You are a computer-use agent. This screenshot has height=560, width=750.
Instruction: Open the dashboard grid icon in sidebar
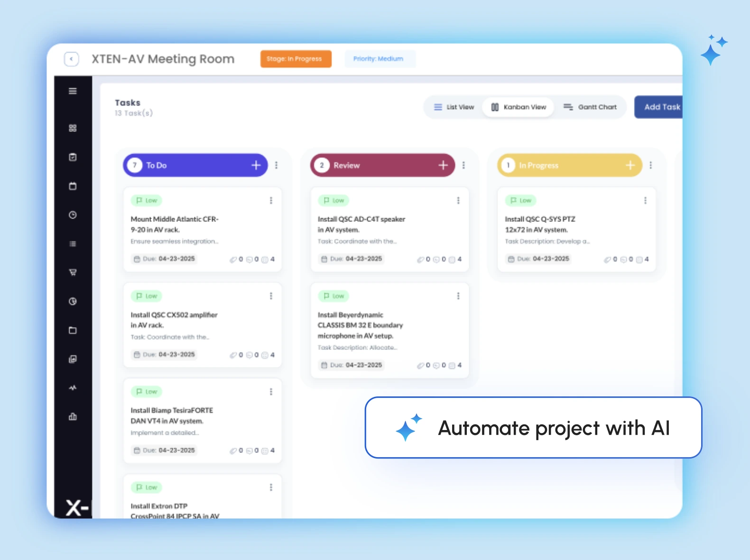(x=73, y=128)
